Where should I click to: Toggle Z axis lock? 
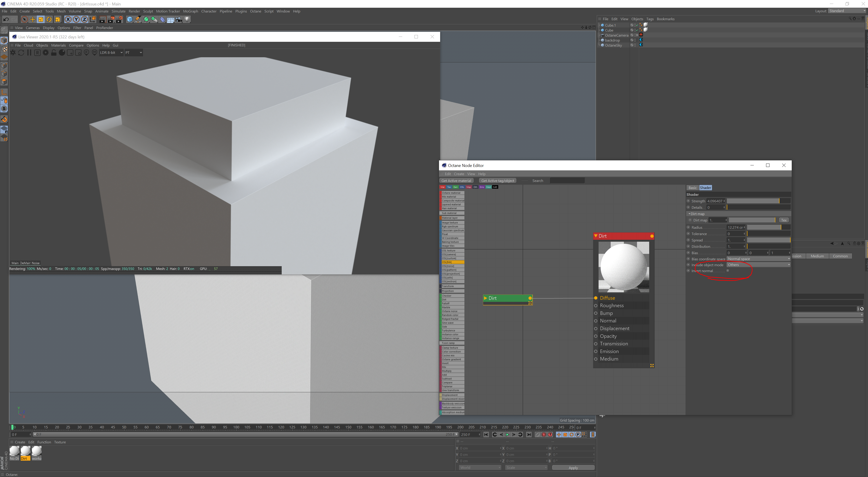[85, 20]
